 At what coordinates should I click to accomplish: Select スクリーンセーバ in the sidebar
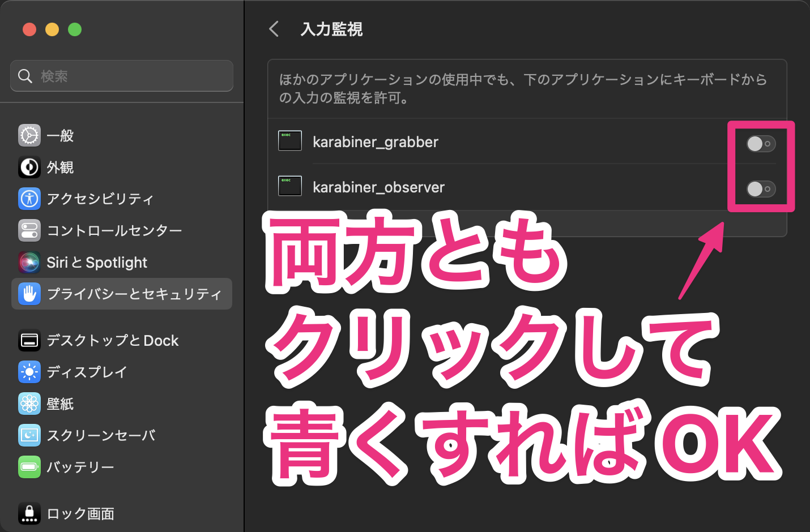tap(29, 435)
